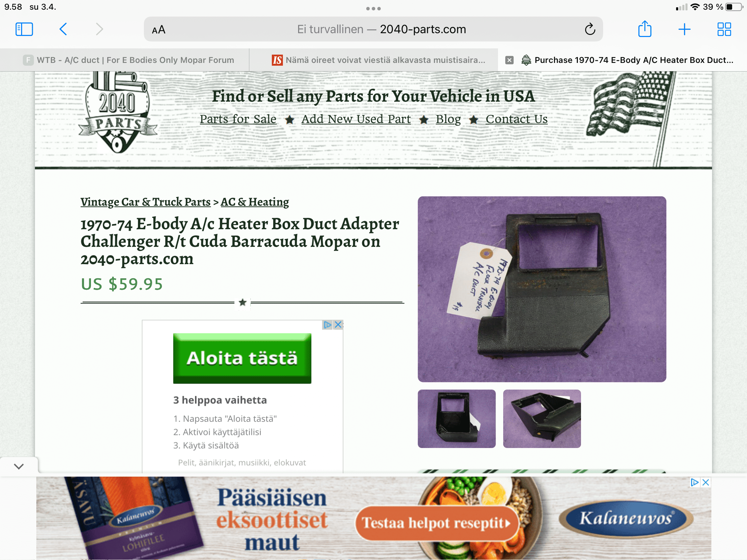Close the Purchase 1970-74 E-Body tab
Image resolution: width=747 pixels, height=560 pixels.
[509, 60]
